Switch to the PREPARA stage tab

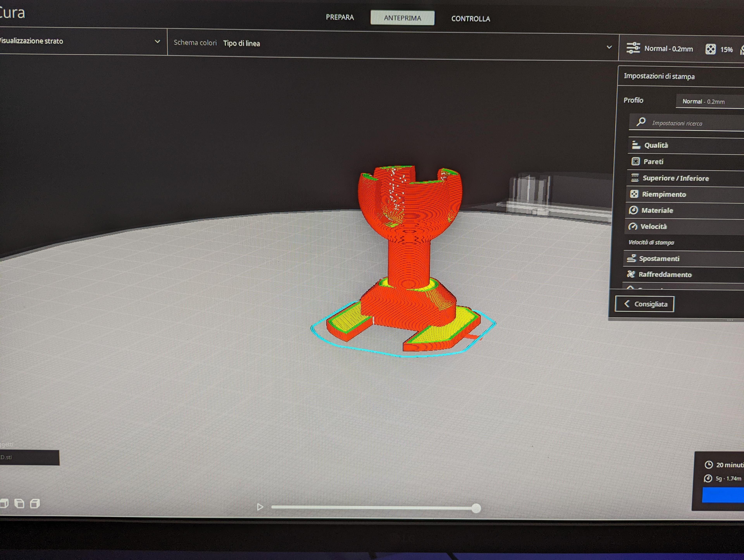340,17
